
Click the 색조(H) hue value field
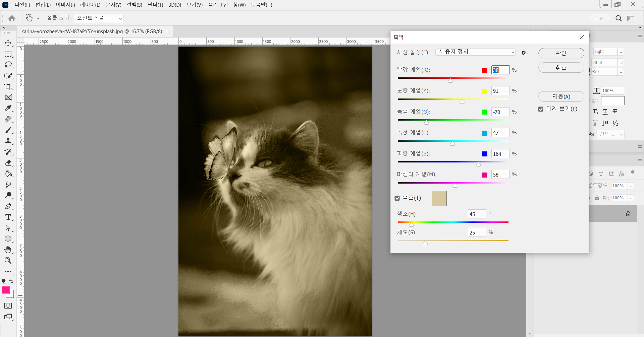coord(477,214)
